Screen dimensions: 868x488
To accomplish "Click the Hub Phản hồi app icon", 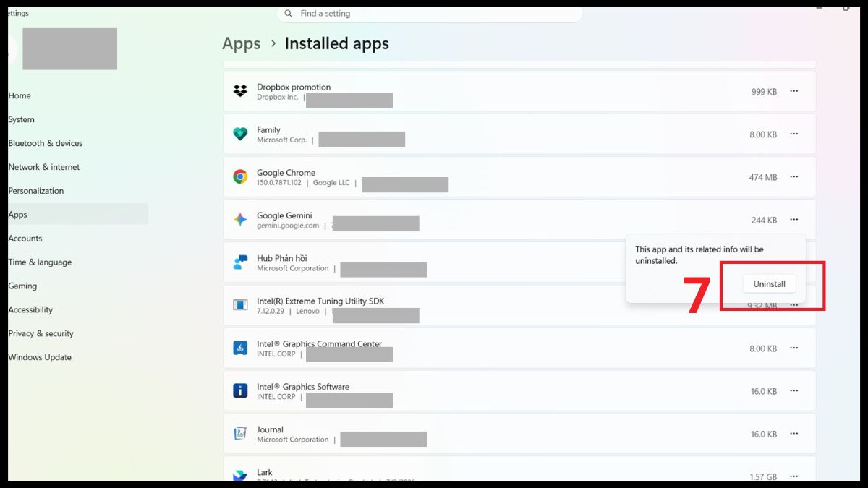I will pos(240,262).
